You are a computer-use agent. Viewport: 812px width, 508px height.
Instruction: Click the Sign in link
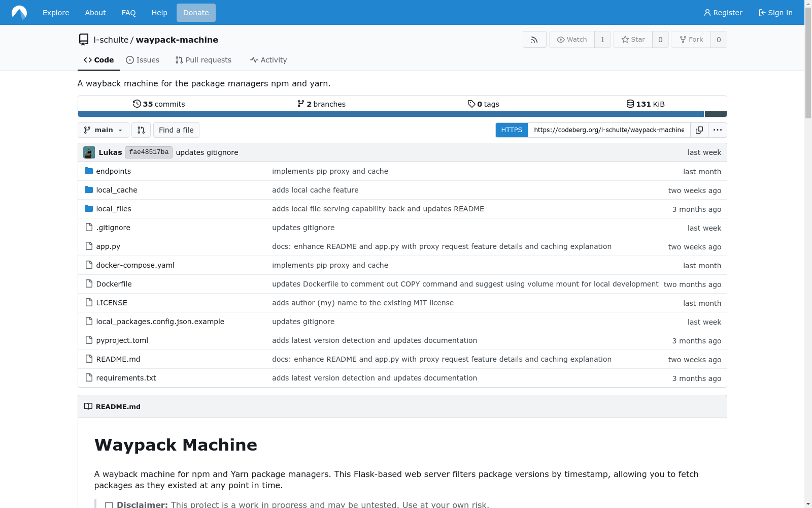[775, 13]
